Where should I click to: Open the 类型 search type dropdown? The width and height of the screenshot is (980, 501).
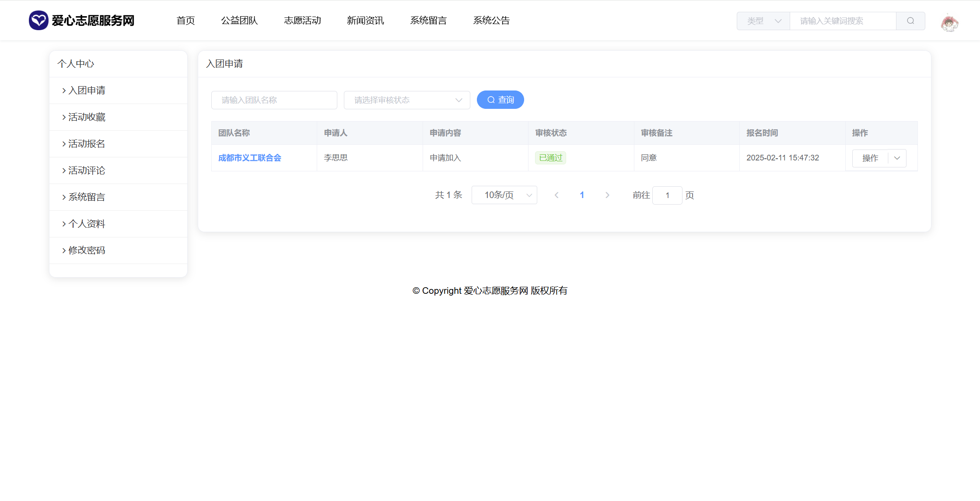[763, 21]
